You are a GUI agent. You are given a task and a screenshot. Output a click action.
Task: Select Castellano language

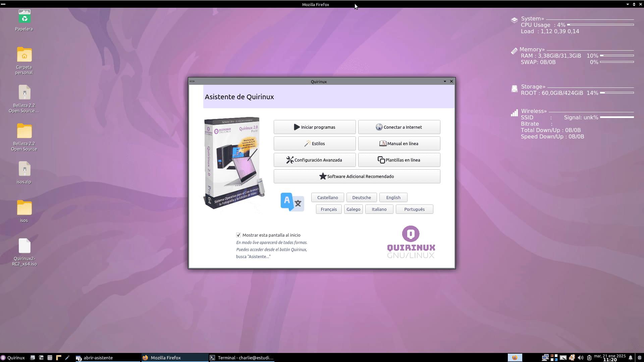pos(328,197)
